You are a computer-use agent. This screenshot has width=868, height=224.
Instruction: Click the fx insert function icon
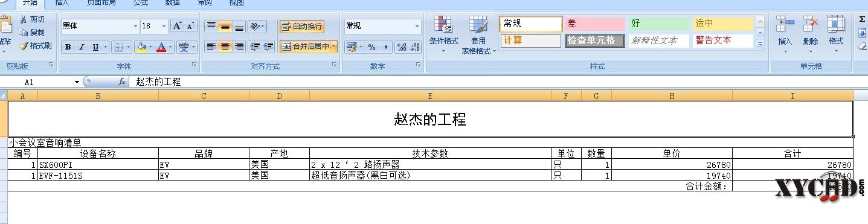[x=121, y=82]
